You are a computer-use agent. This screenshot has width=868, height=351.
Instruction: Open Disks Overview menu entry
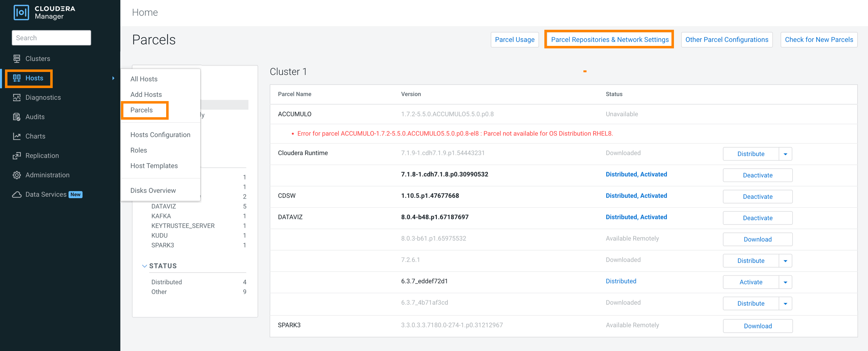click(153, 190)
